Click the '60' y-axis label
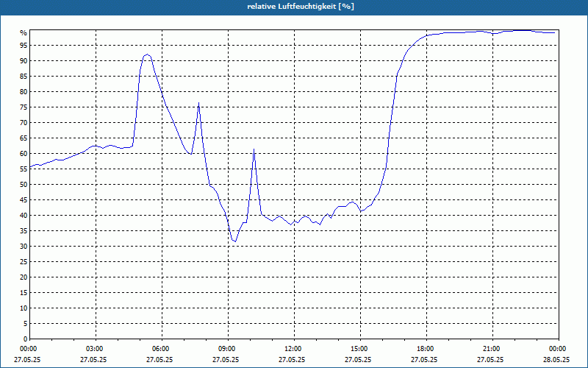Screen dimensions: 588x368 pyautogui.click(x=24, y=154)
